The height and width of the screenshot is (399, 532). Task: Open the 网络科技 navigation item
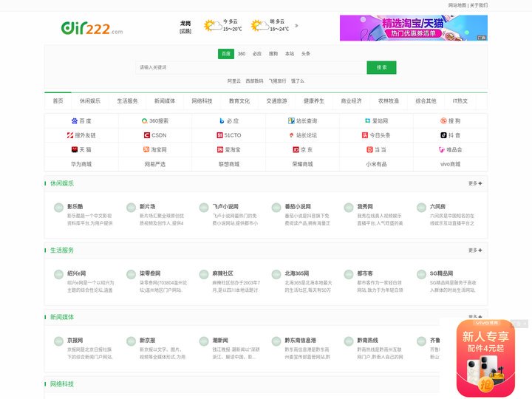coord(202,100)
